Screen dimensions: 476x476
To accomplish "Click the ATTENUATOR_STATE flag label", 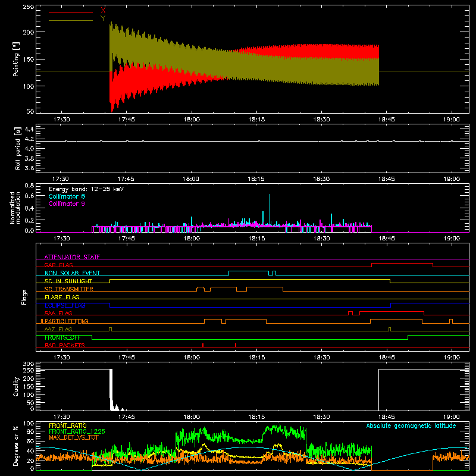I will 72,257.
